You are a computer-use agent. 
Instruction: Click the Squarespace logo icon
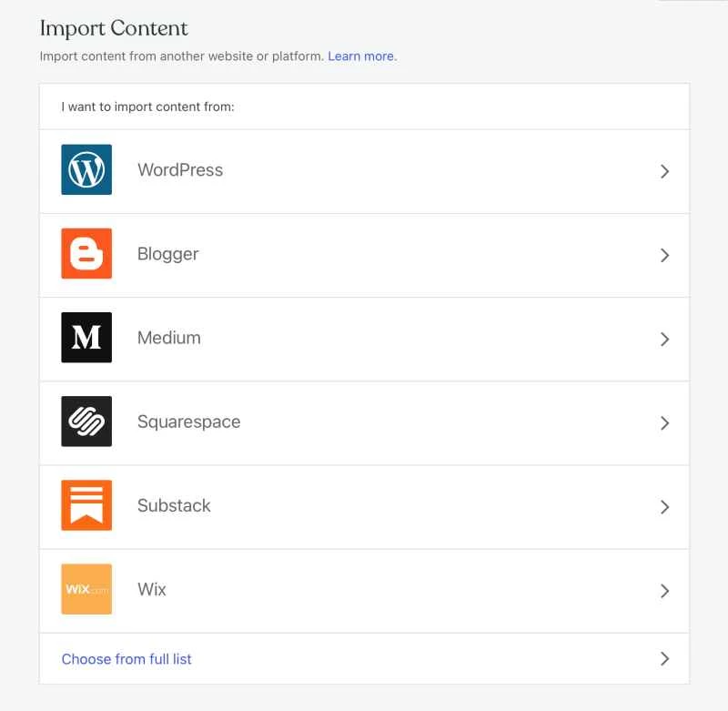pos(86,421)
